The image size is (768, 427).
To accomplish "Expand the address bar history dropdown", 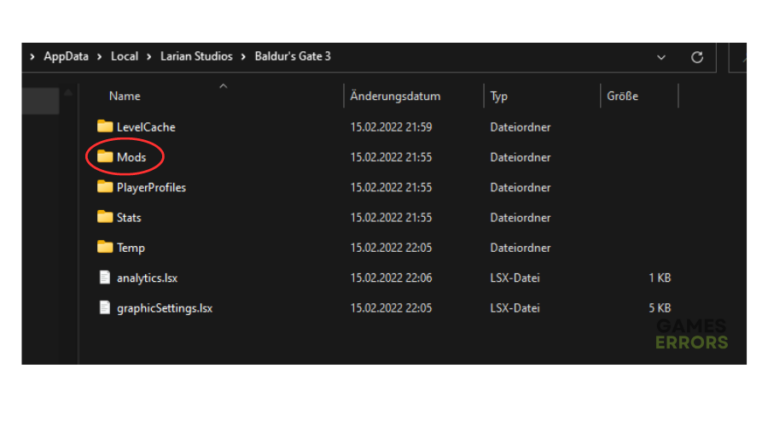I will click(662, 58).
